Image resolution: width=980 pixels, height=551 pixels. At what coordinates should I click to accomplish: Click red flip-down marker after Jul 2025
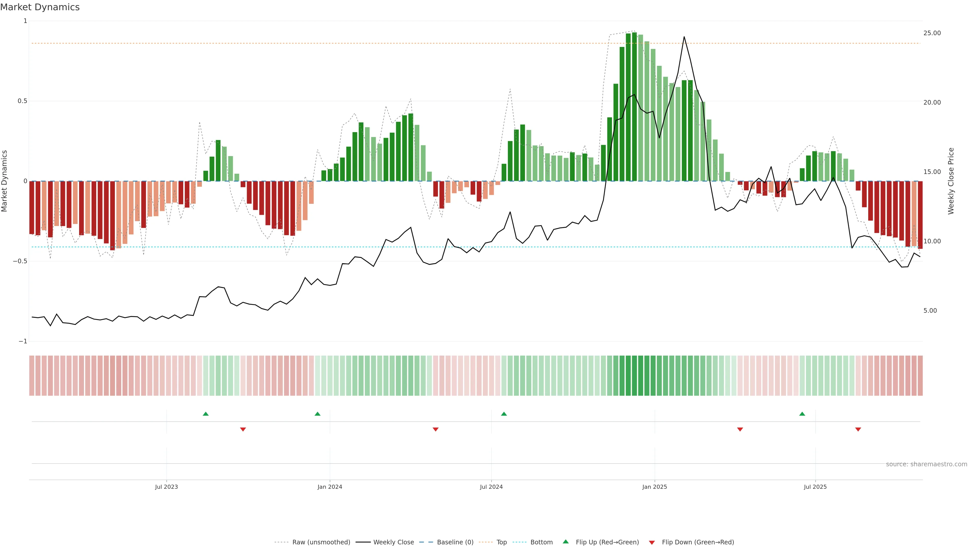pyautogui.click(x=858, y=429)
